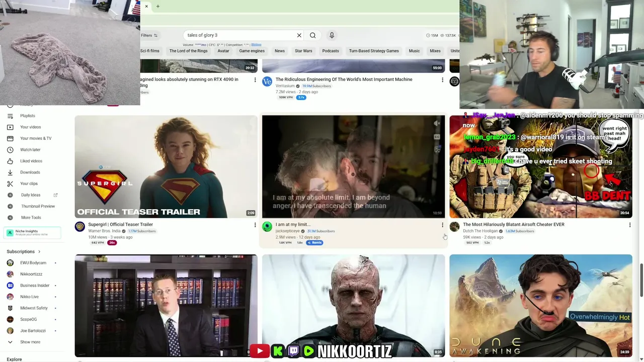
Task: Open Your clips scissors icon
Action: coord(10,184)
